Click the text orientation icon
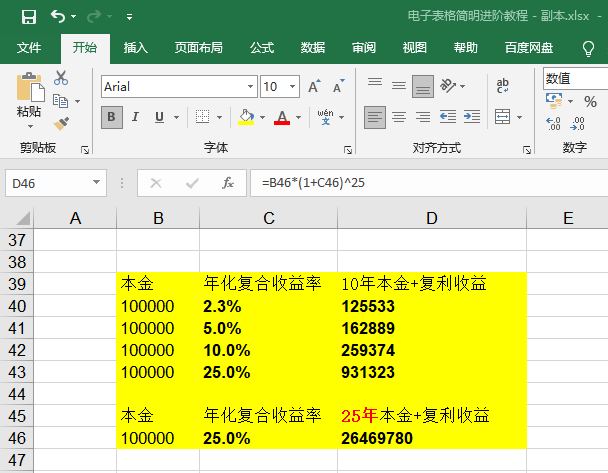Screen dimensions: 608x473 click(448, 86)
